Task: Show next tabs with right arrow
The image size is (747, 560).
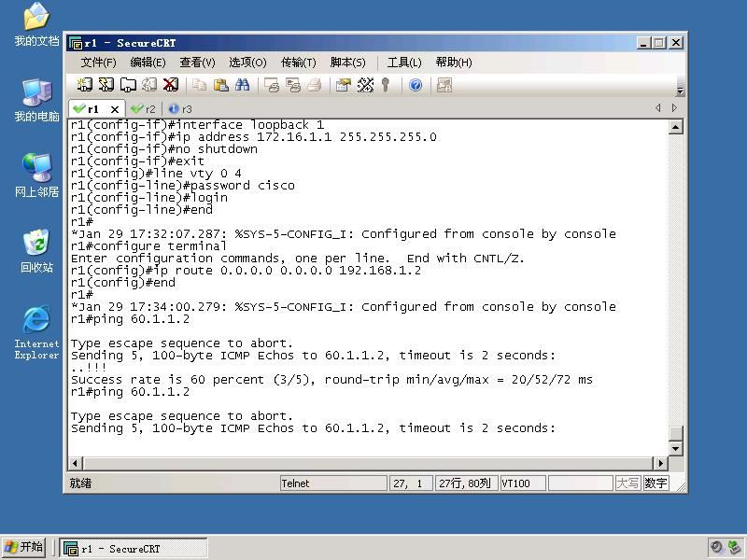Action: 674,108
